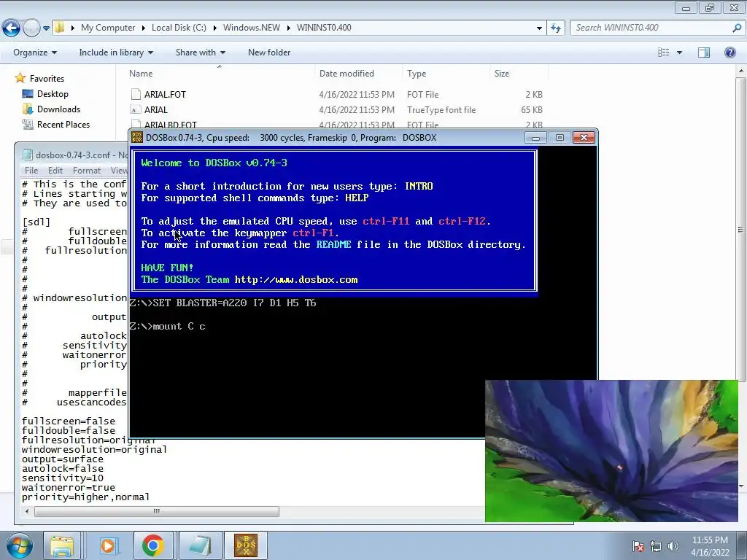Open the view options dropdown arrow
This screenshot has height=560, width=747.
coord(679,52)
